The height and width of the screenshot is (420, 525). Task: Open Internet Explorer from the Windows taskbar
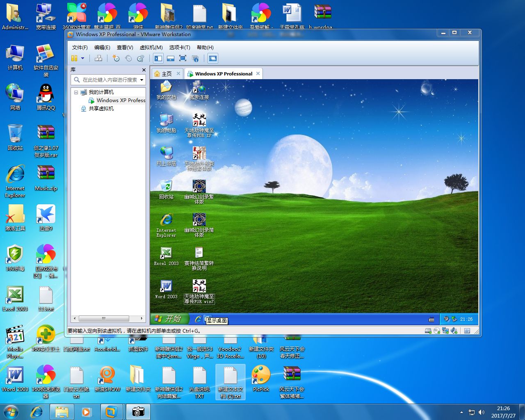[37, 411]
